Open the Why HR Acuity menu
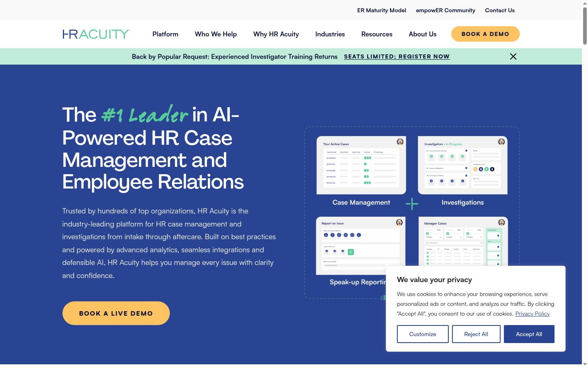 tap(276, 34)
